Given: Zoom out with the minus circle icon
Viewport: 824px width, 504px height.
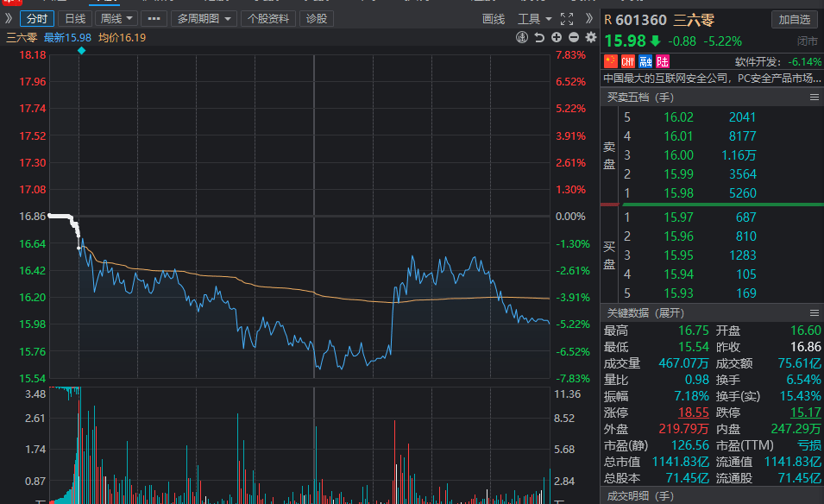Looking at the screenshot, I should pos(574,37).
